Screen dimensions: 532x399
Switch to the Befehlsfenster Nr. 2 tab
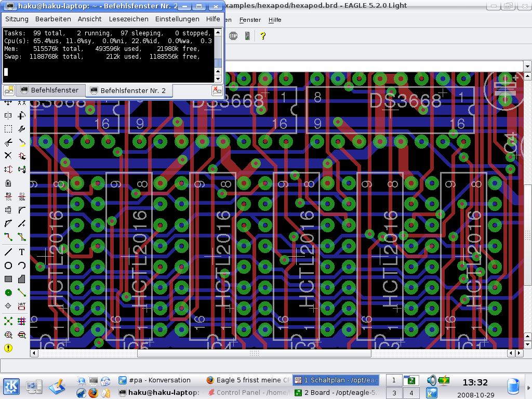(x=128, y=90)
